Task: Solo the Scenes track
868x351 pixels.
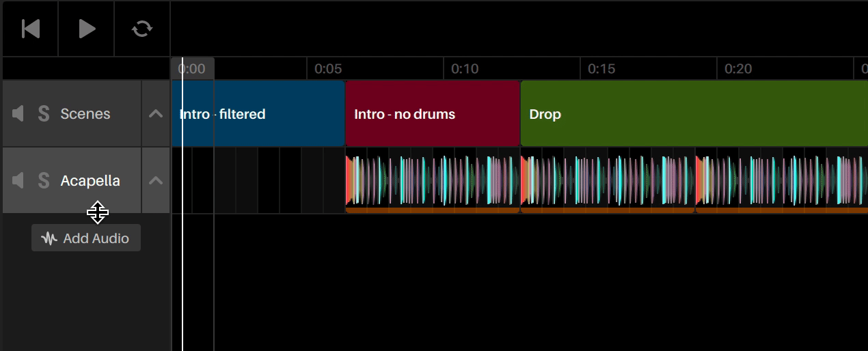Action: click(x=44, y=113)
